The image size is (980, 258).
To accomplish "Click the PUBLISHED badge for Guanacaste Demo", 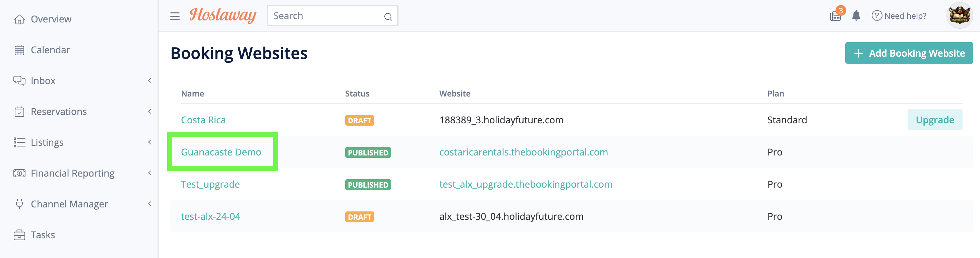I will 368,152.
